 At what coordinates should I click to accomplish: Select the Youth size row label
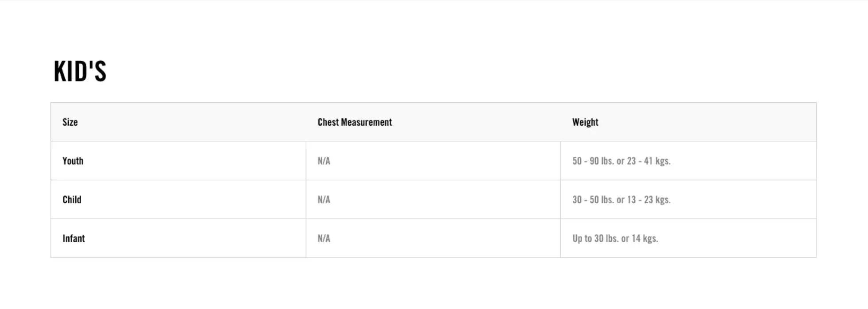pos(73,161)
